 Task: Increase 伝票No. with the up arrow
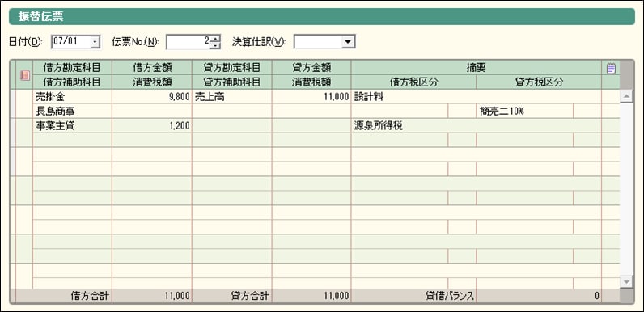click(216, 38)
